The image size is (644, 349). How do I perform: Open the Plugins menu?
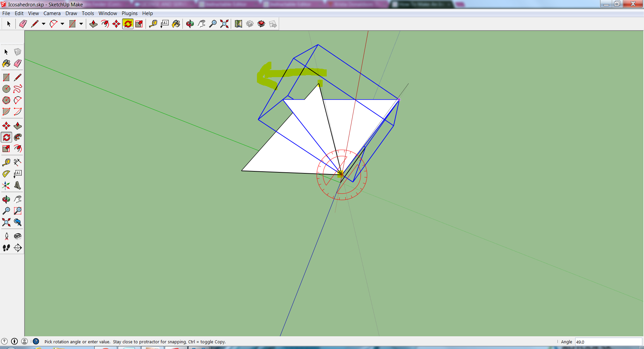click(x=129, y=13)
